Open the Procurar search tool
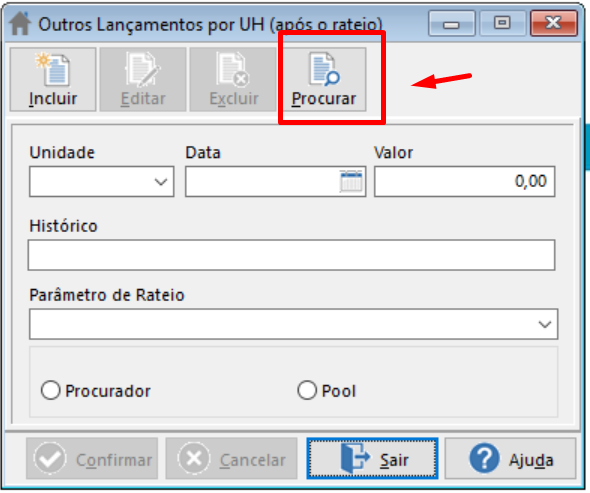 click(x=324, y=79)
